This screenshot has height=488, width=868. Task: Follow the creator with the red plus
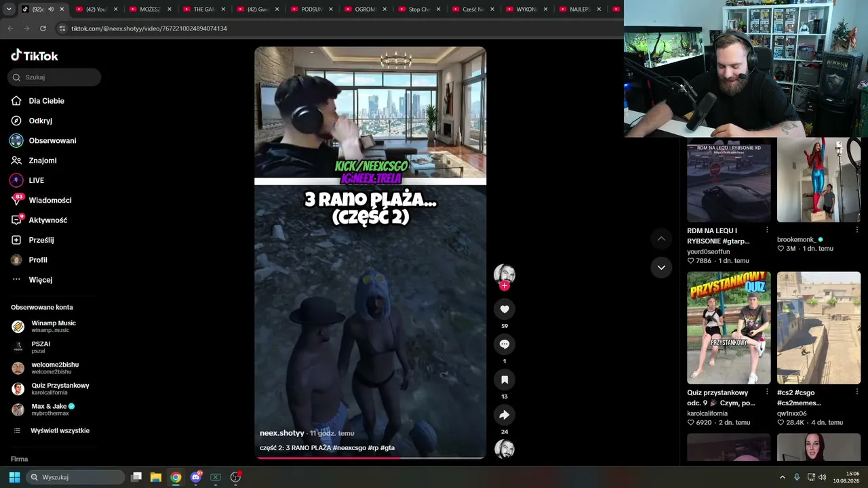505,286
